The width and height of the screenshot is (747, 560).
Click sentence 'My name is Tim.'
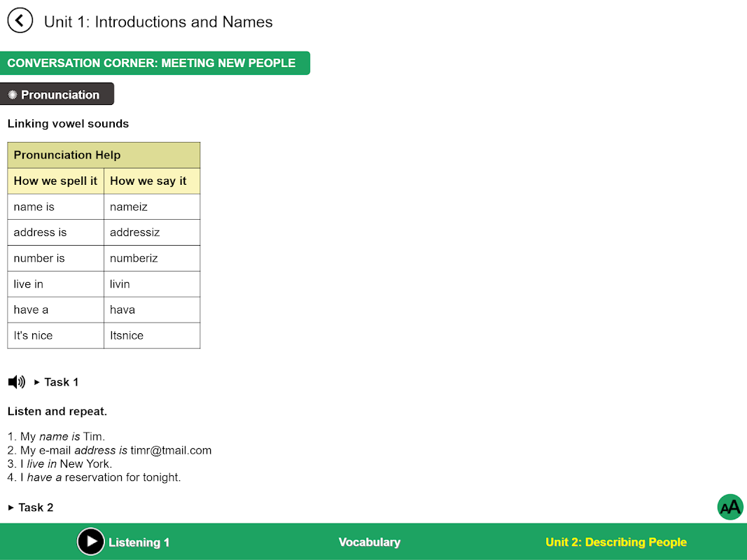pos(56,437)
